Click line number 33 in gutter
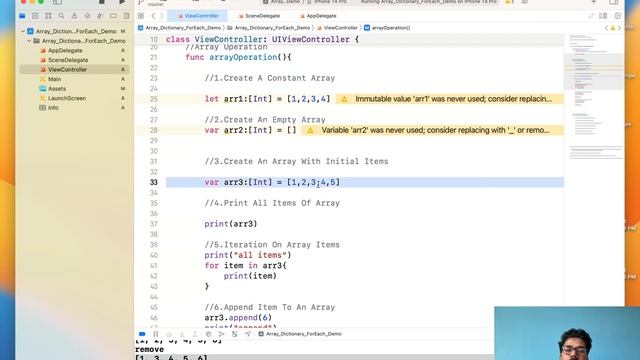The image size is (640, 360). (153, 182)
